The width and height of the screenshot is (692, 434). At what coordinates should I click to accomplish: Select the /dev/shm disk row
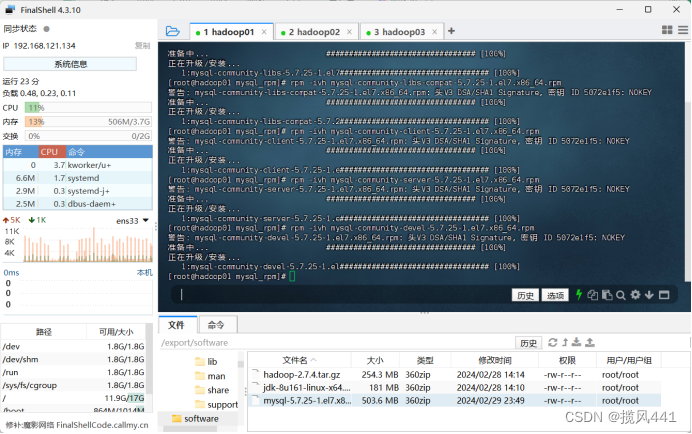pyautogui.click(x=73, y=359)
